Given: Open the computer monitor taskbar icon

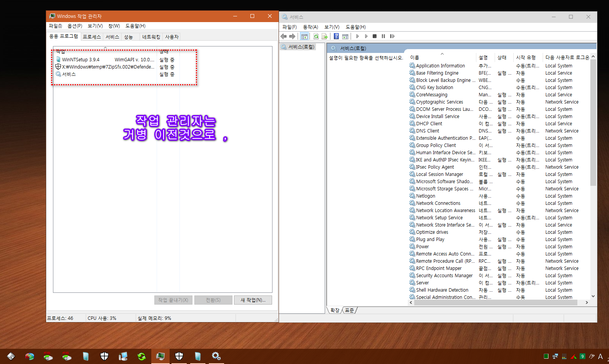Looking at the screenshot, I should 123,356.
